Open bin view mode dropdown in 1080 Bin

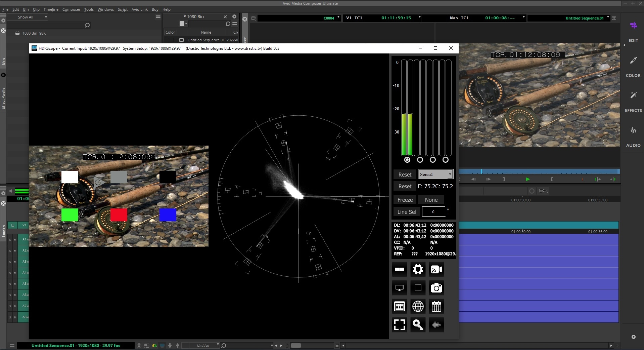183,24
